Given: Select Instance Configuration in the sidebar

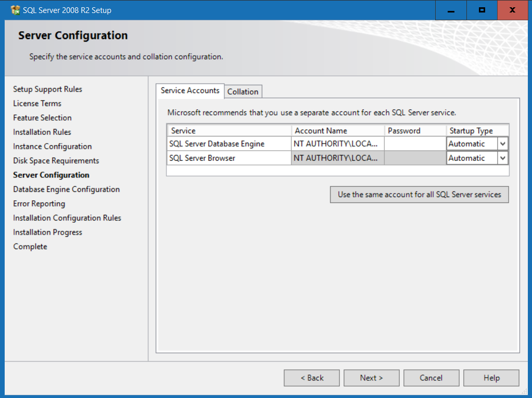Looking at the screenshot, I should pos(52,146).
